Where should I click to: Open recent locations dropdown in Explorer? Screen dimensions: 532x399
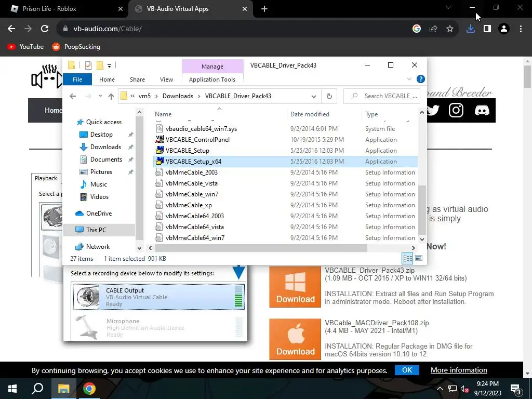[100, 96]
